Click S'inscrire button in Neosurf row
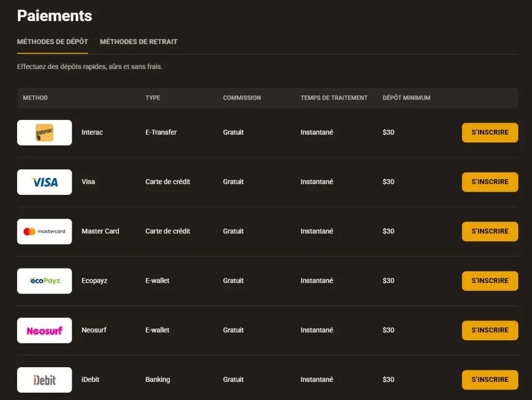This screenshot has height=400, width=532. click(x=490, y=330)
